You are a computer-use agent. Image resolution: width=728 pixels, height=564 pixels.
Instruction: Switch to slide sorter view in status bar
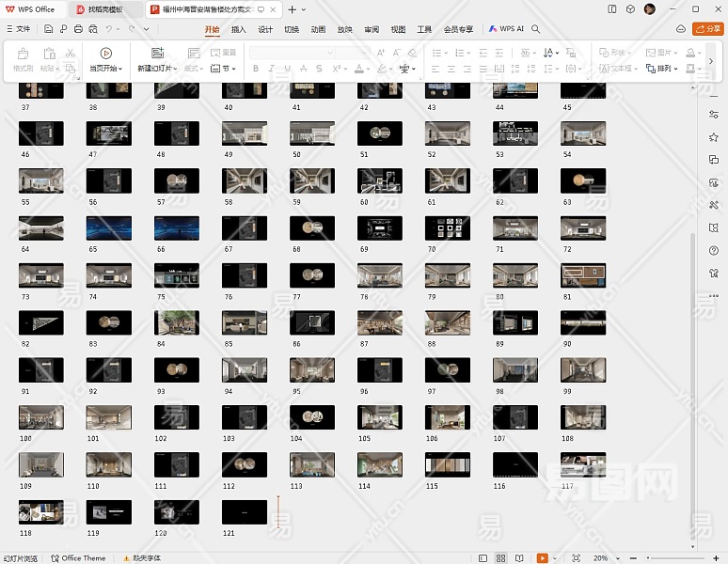pyautogui.click(x=501, y=558)
